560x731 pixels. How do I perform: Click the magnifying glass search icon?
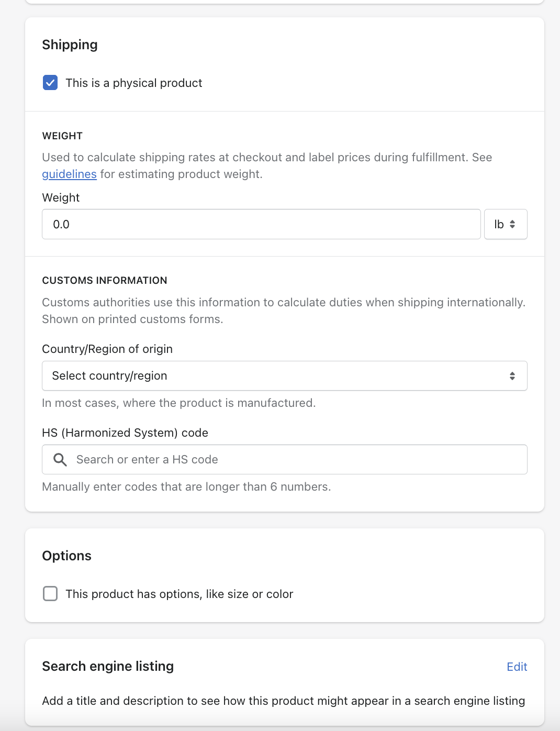60,460
